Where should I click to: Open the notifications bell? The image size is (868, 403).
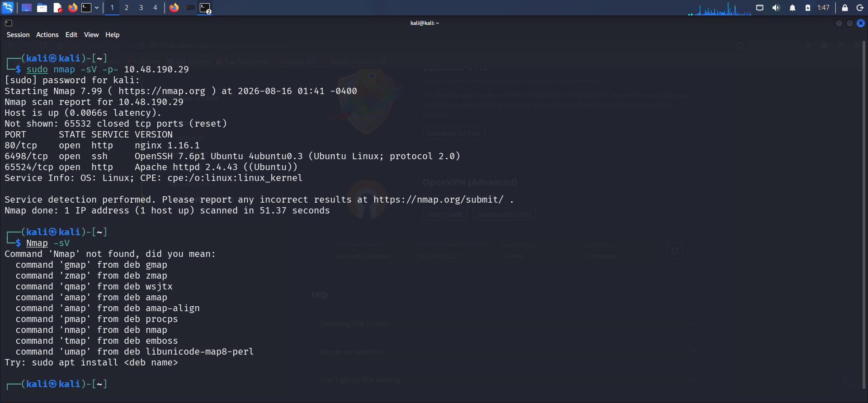click(x=793, y=8)
